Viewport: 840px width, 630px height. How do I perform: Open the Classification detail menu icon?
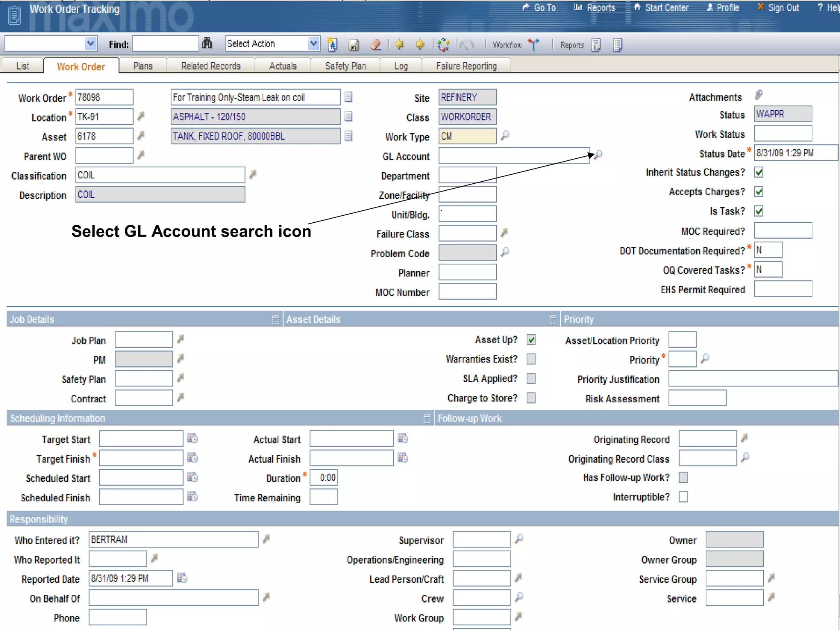pos(253,174)
